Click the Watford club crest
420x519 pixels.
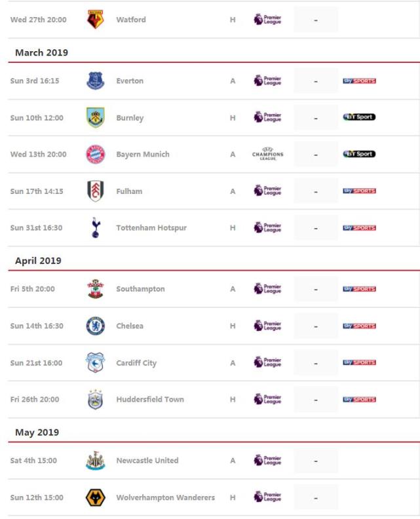(96, 20)
